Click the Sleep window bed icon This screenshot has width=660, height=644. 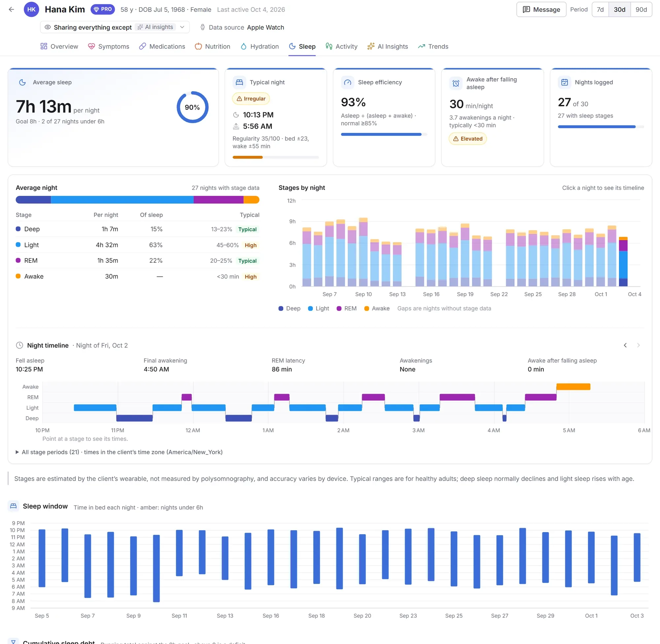(x=14, y=506)
